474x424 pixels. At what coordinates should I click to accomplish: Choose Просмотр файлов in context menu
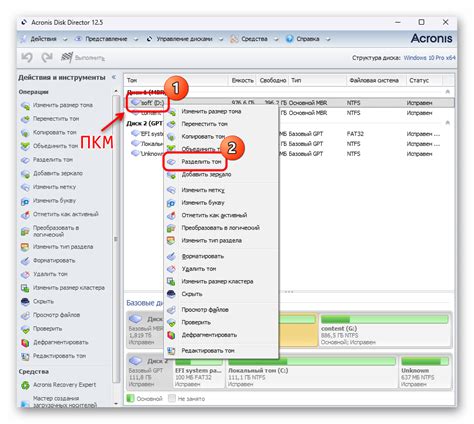(x=221, y=310)
